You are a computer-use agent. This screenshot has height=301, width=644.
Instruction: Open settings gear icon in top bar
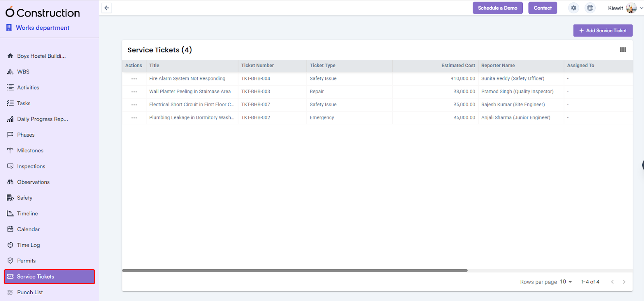pos(574,8)
